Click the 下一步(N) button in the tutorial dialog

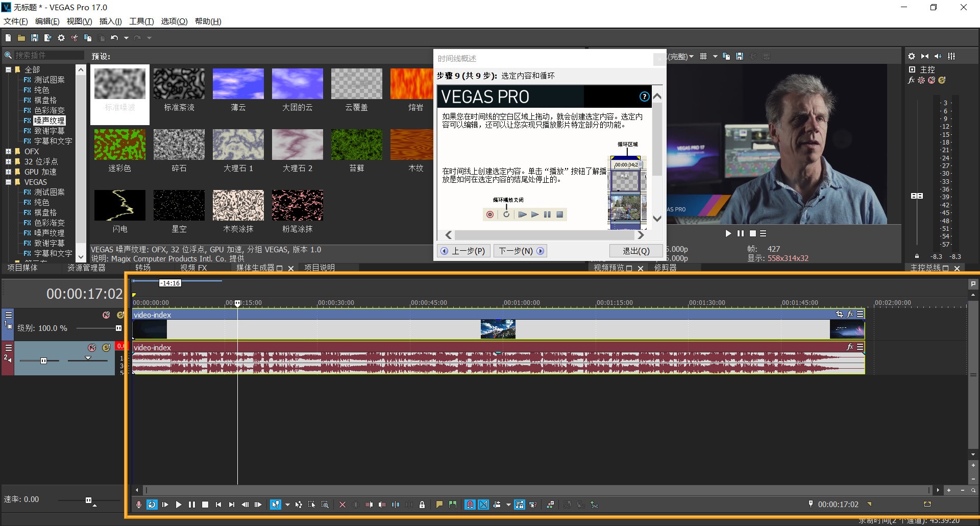pos(520,250)
